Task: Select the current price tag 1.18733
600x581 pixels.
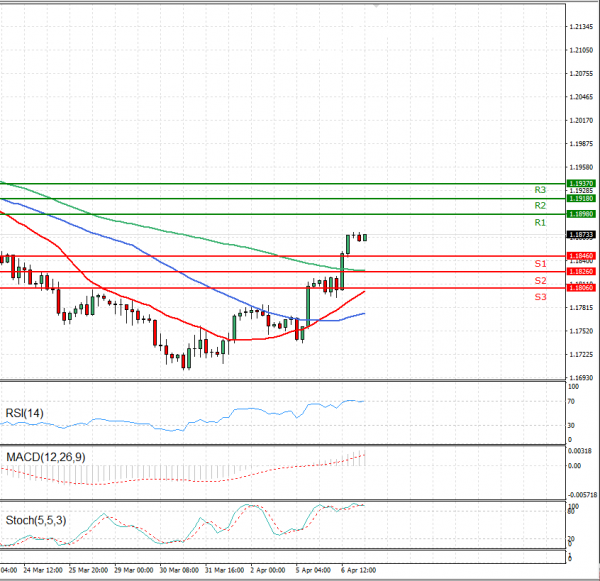Action: 581,235
